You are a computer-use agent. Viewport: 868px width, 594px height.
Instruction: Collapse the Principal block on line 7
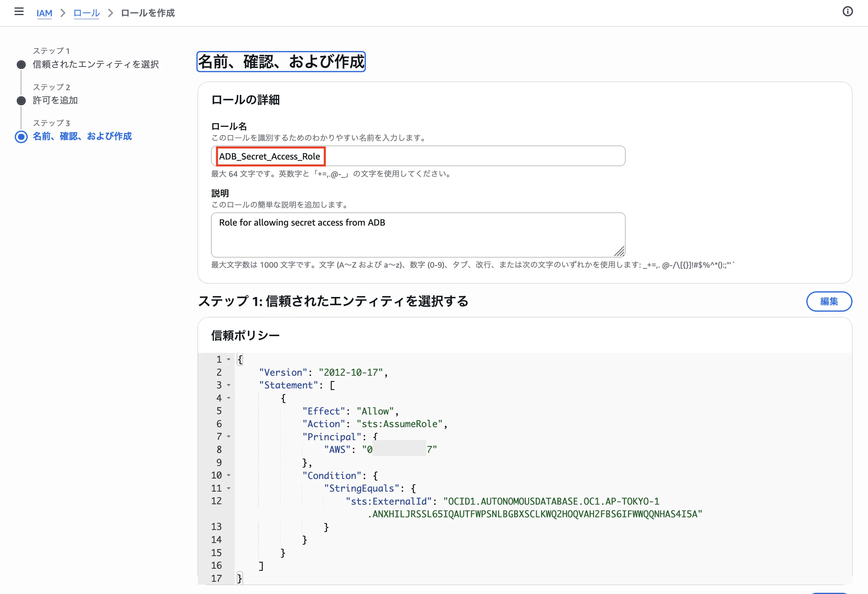pos(228,437)
